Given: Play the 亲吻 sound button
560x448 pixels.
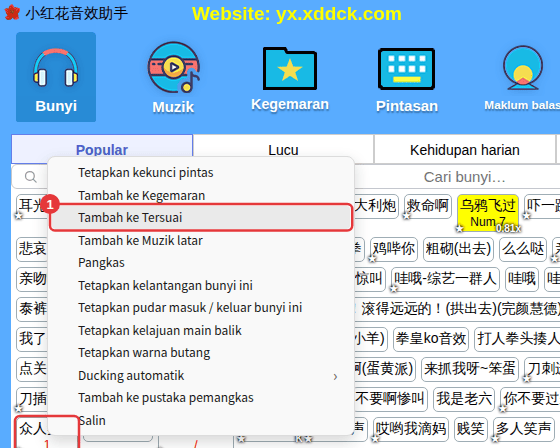Looking at the screenshot, I should click(x=32, y=279).
